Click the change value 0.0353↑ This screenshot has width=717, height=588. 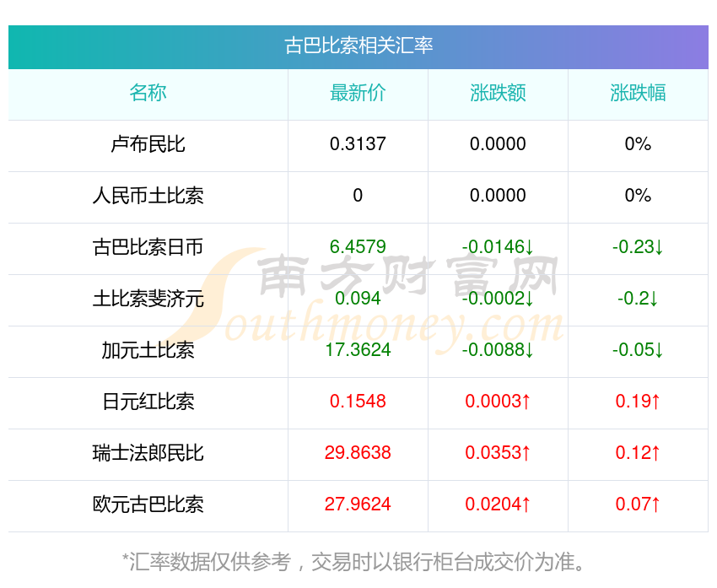(x=498, y=453)
